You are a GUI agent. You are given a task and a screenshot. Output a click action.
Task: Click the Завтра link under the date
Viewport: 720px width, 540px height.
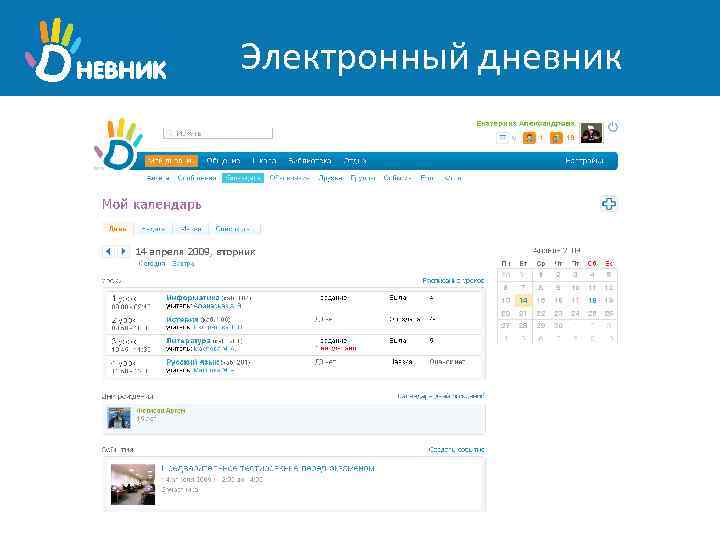coord(183,264)
